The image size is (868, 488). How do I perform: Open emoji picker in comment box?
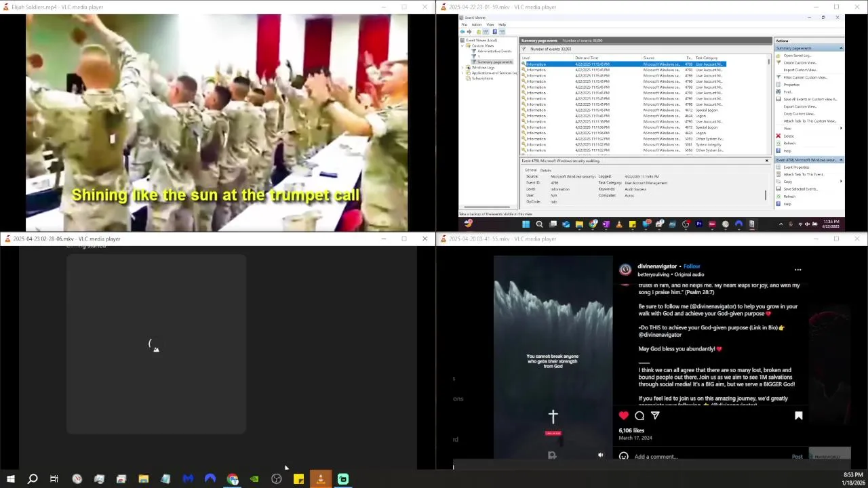click(624, 456)
